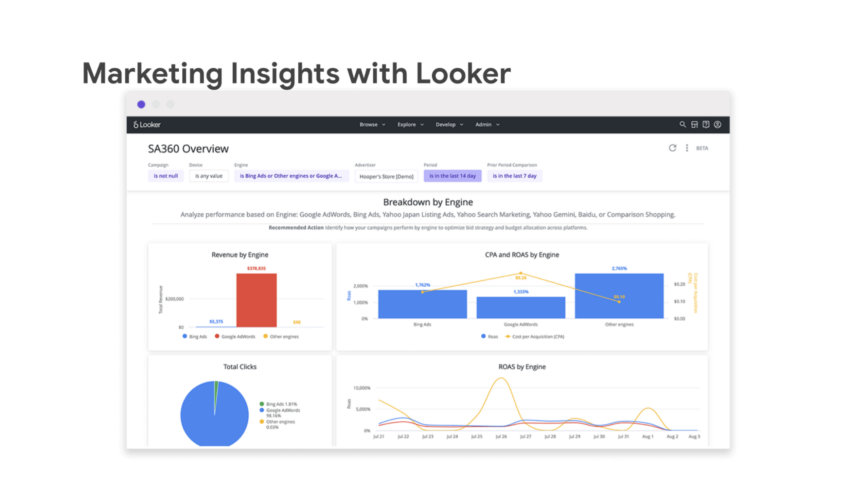868x489 pixels.
Task: Select the Browse menu item
Action: click(368, 124)
